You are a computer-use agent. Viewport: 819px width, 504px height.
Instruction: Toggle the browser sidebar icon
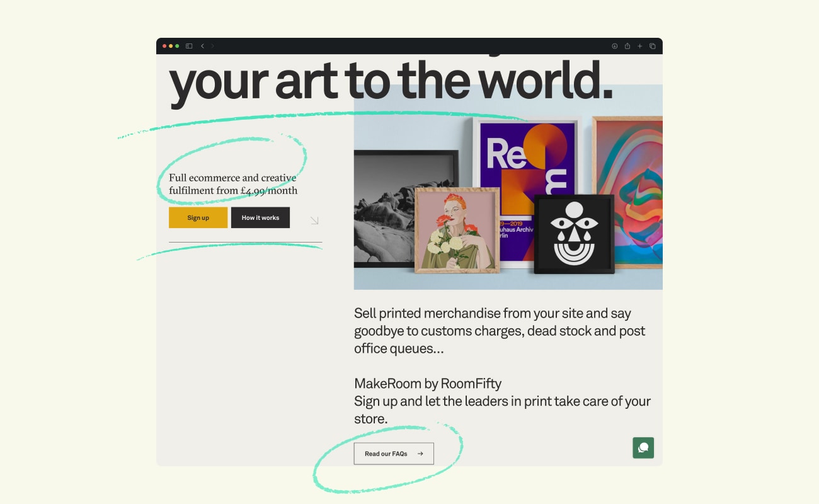(189, 46)
